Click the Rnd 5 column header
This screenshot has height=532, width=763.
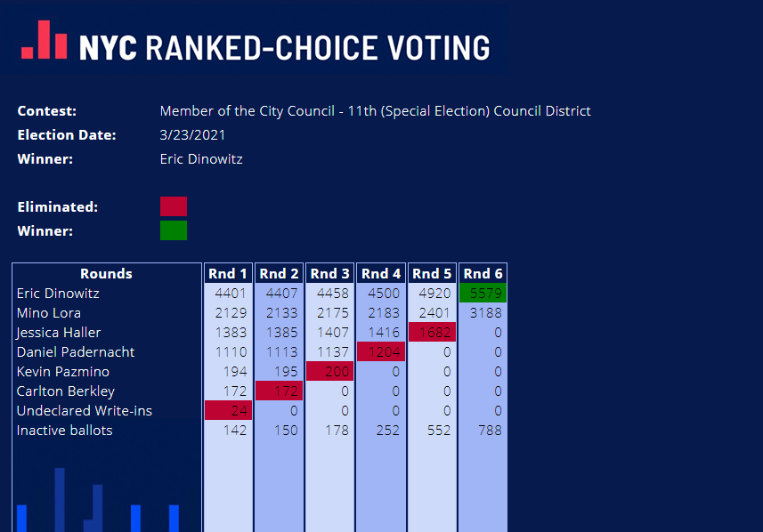coord(432,273)
